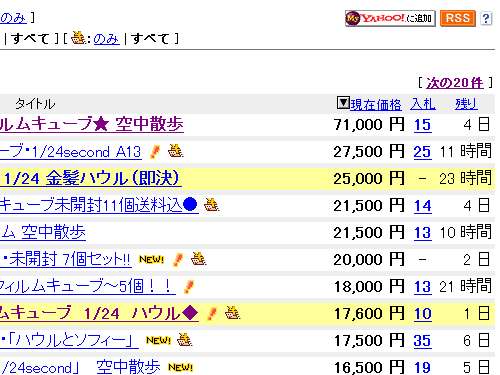Click NEW! badge on 7個セット row
500x375 pixels.
[152, 259]
